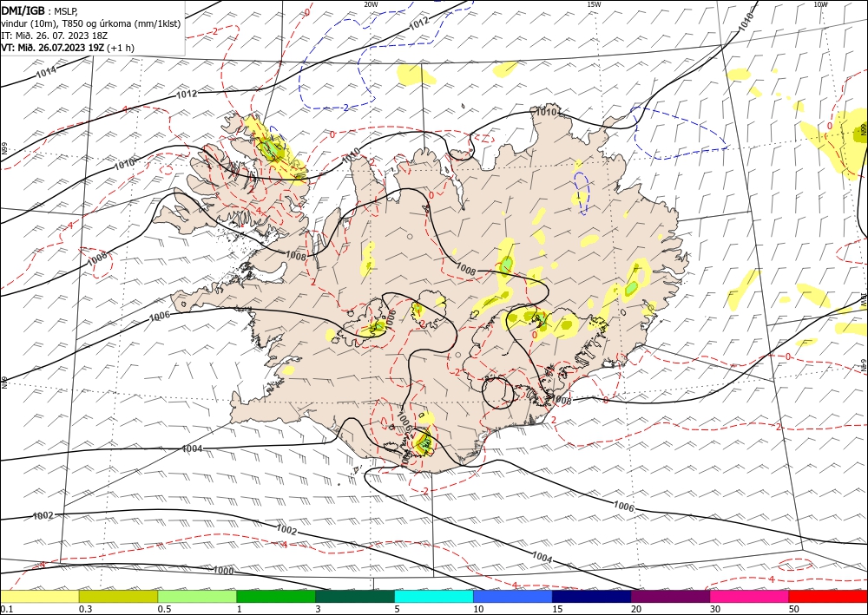Screen dimensions: 868x615
Task: Choose the navy 15 mm legend swatch
Action: (x=592, y=596)
